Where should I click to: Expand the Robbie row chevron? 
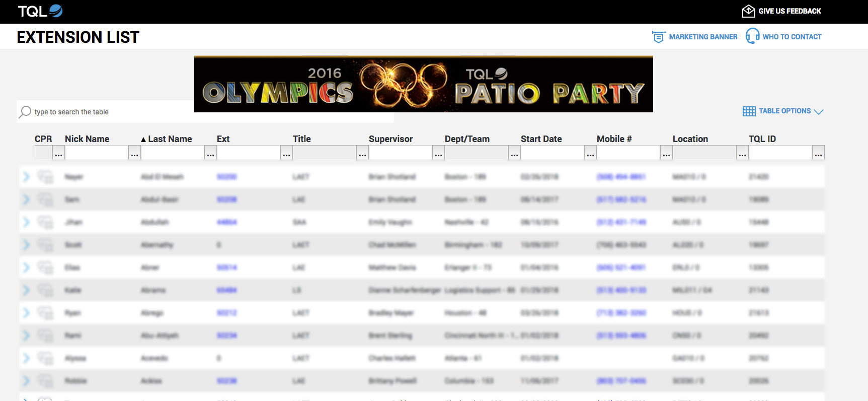pos(27,381)
